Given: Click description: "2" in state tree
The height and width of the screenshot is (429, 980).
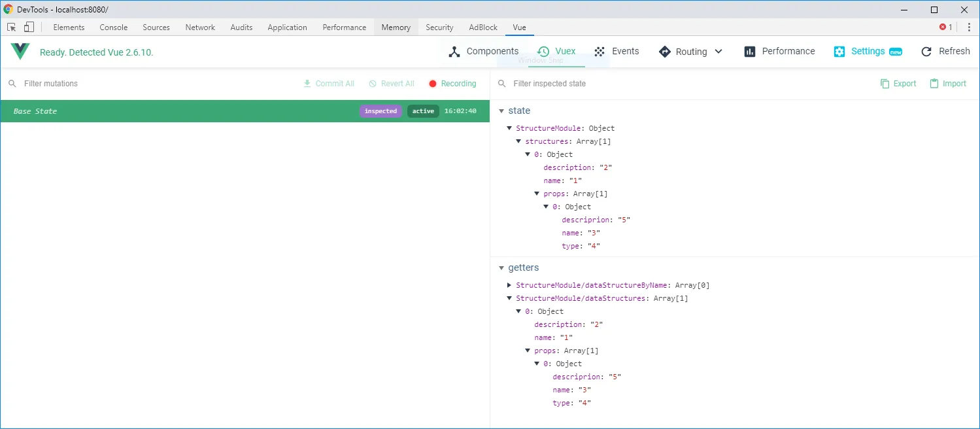Looking at the screenshot, I should coord(578,167).
